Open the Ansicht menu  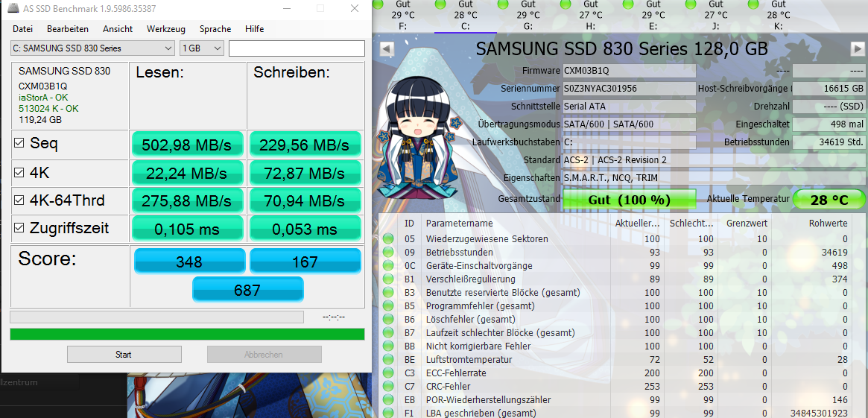[x=118, y=29]
